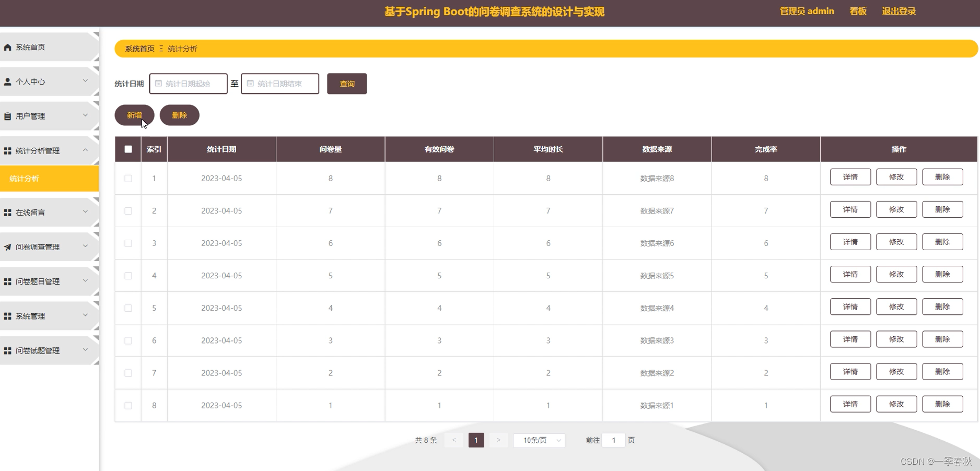Click 修改 for row with 数据来源7
This screenshot has height=471, width=980.
point(896,209)
